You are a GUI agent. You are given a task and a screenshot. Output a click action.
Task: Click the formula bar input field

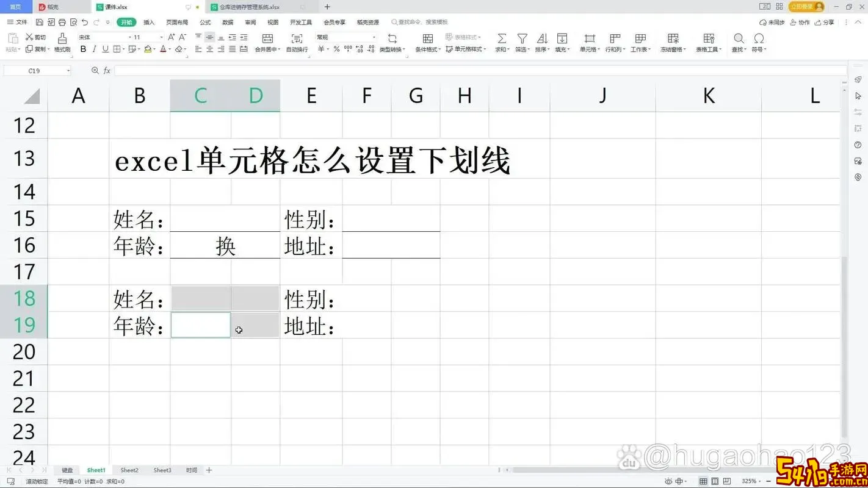(x=479, y=71)
